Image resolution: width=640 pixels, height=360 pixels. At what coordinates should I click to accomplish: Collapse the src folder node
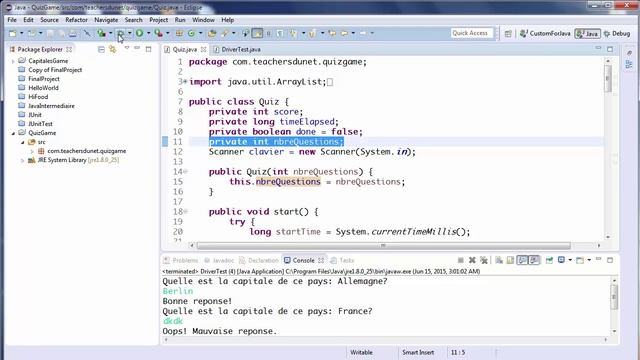pyautogui.click(x=22, y=142)
